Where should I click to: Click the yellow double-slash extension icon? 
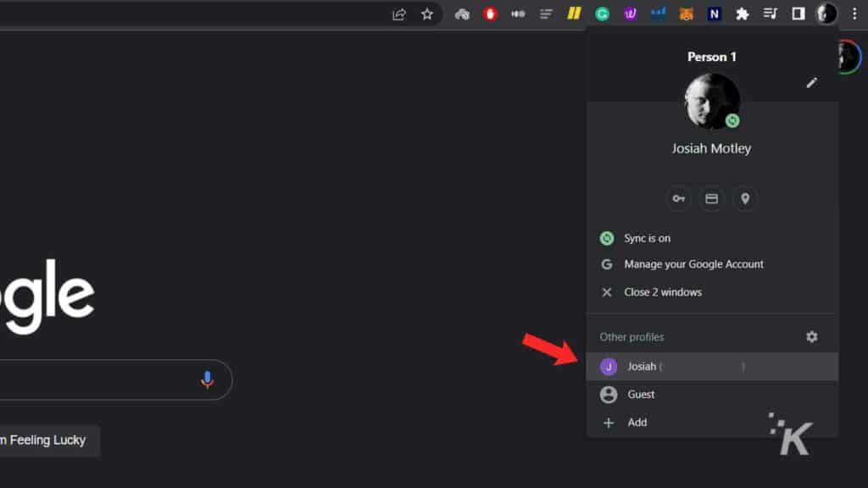point(574,14)
